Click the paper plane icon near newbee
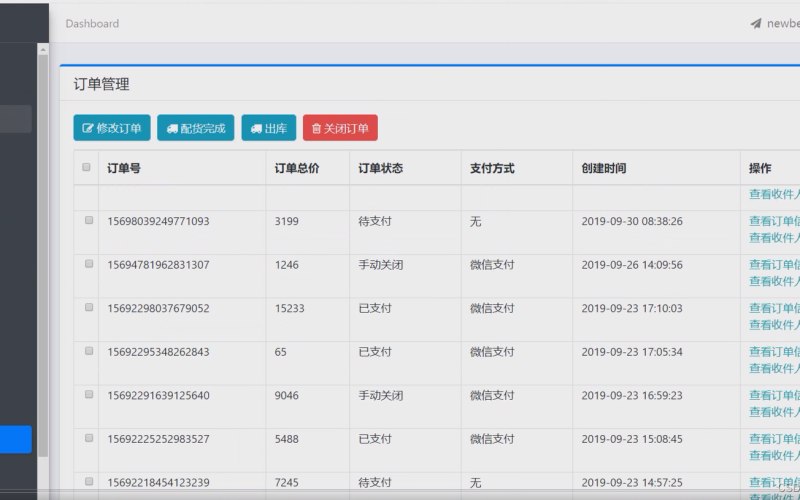Screen dimensions: 800x500 point(756,23)
